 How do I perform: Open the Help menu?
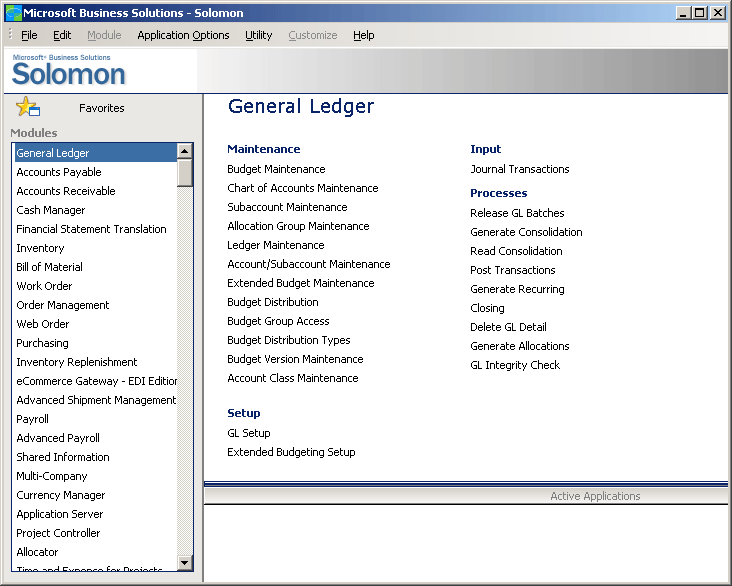coord(363,35)
